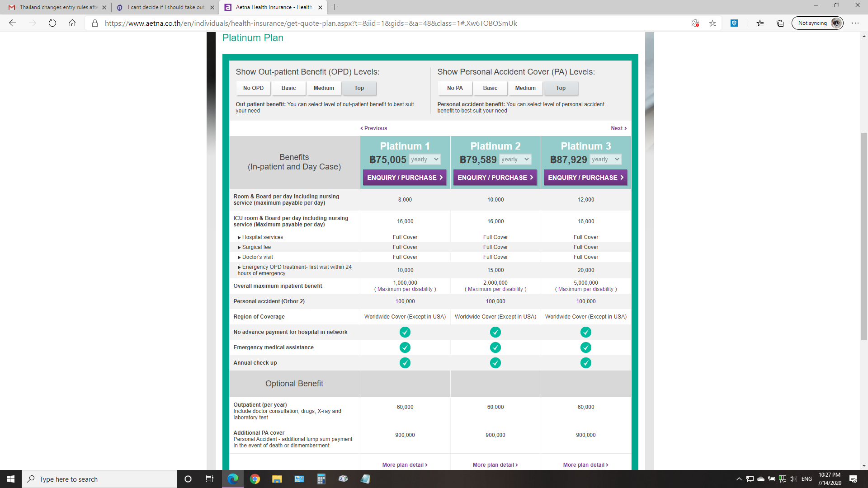
Task: Close the Aetna Health Insurance tab
Action: tap(320, 7)
